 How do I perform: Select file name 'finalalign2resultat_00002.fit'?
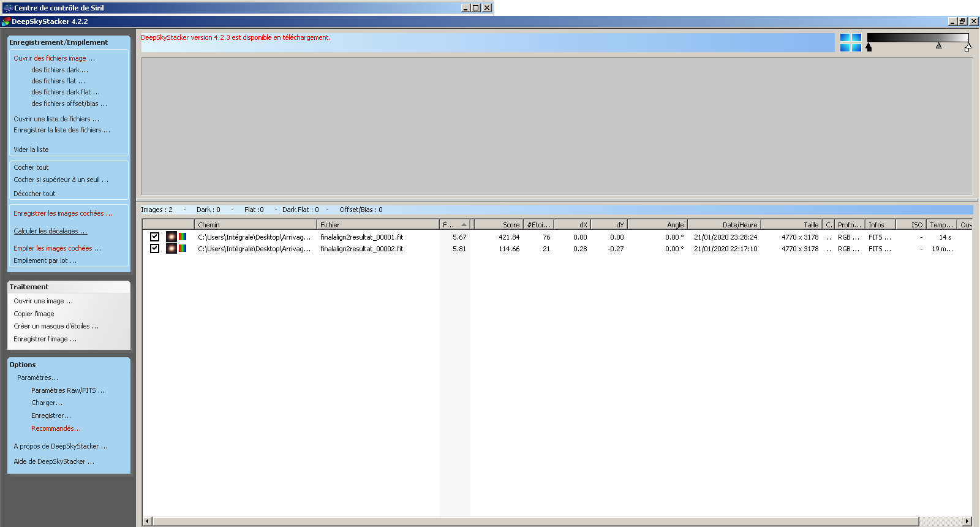pyautogui.click(x=362, y=249)
